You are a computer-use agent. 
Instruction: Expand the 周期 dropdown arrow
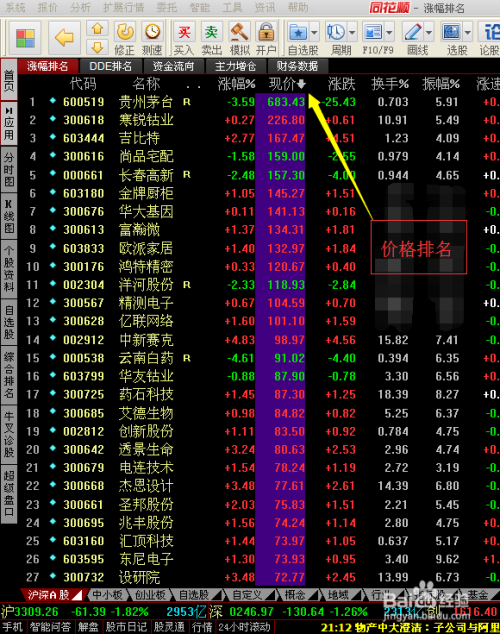tap(352, 32)
